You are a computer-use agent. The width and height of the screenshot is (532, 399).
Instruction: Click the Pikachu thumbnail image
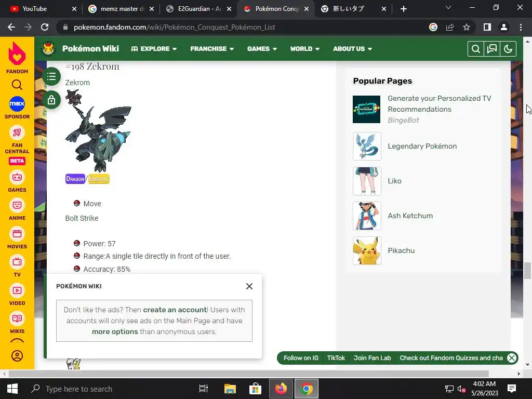coord(367,251)
